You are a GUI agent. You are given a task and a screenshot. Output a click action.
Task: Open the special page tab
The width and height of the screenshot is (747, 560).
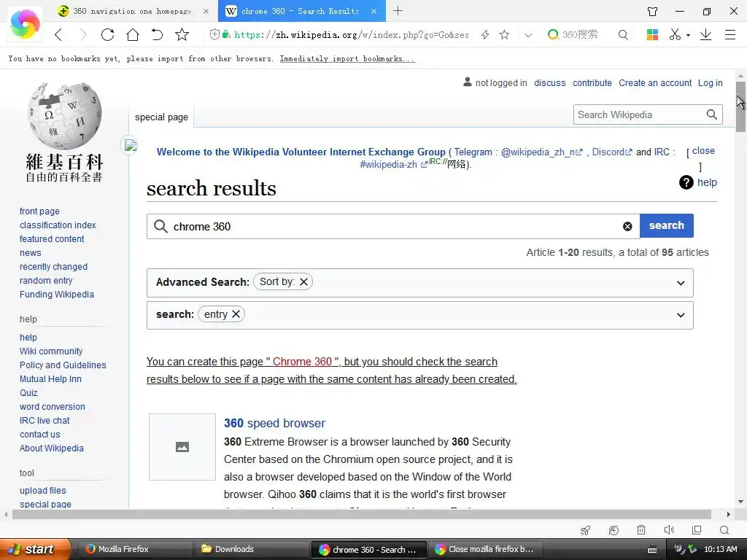(x=161, y=117)
